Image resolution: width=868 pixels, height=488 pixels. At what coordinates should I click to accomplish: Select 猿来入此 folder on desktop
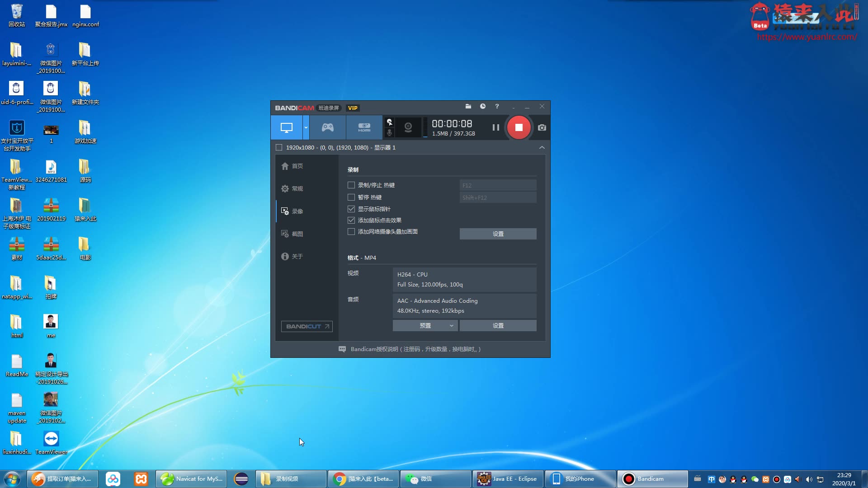(85, 210)
